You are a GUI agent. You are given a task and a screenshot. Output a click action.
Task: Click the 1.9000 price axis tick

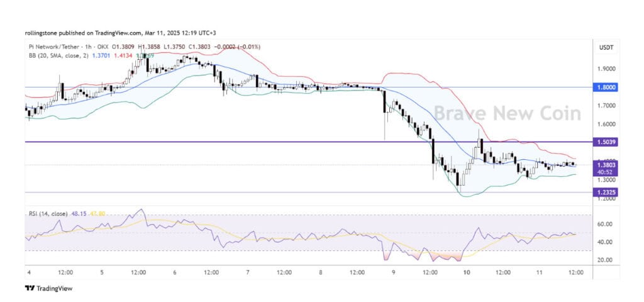click(606, 69)
